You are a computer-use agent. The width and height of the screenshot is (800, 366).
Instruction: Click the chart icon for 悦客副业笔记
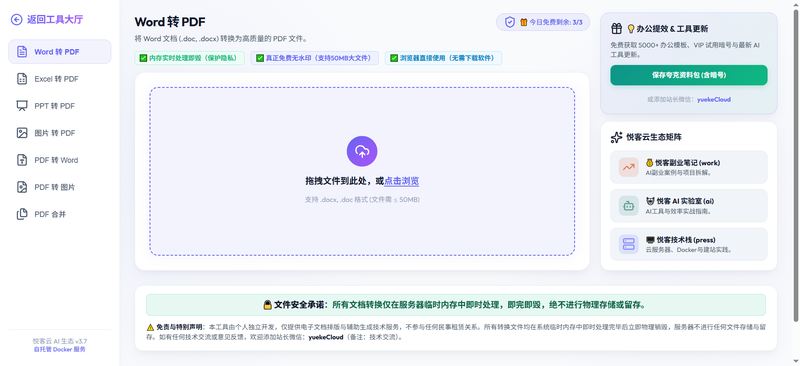click(x=629, y=167)
